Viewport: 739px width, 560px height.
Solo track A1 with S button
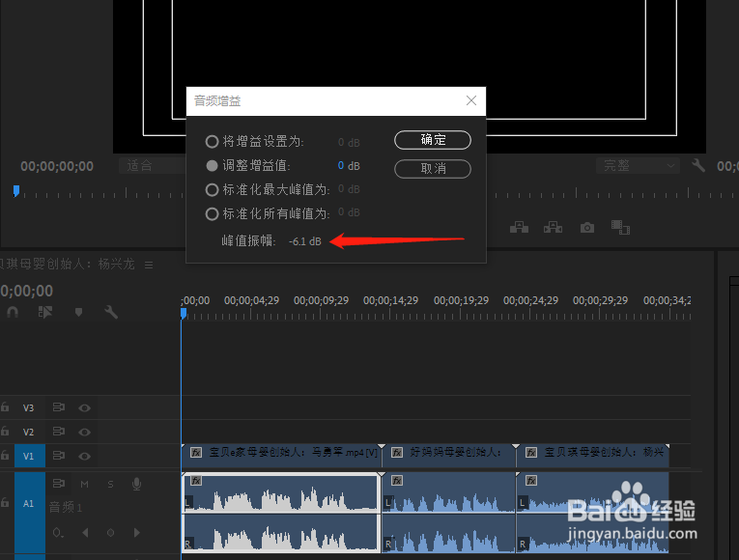(x=110, y=484)
